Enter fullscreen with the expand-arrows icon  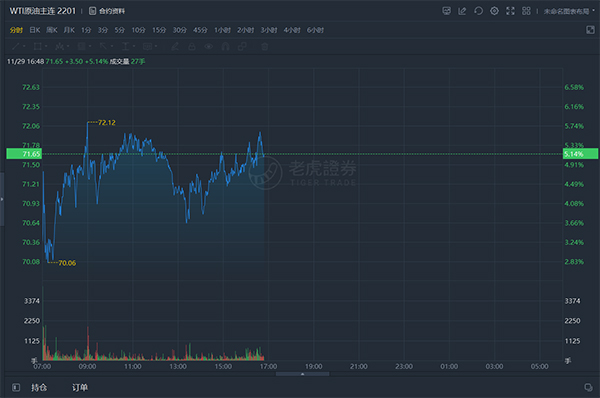click(x=510, y=11)
